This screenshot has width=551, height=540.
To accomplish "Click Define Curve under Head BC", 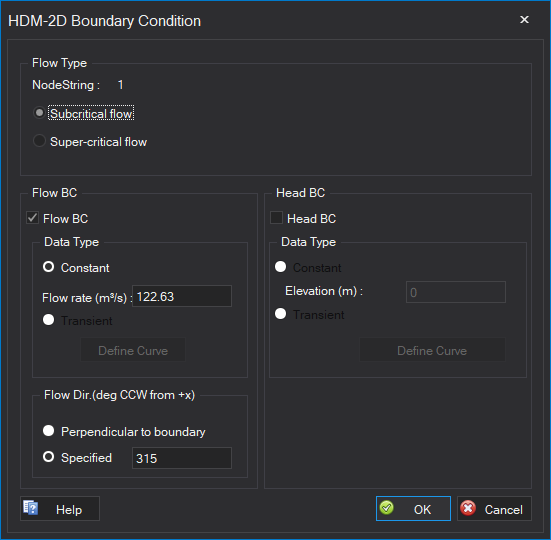I will [x=432, y=350].
